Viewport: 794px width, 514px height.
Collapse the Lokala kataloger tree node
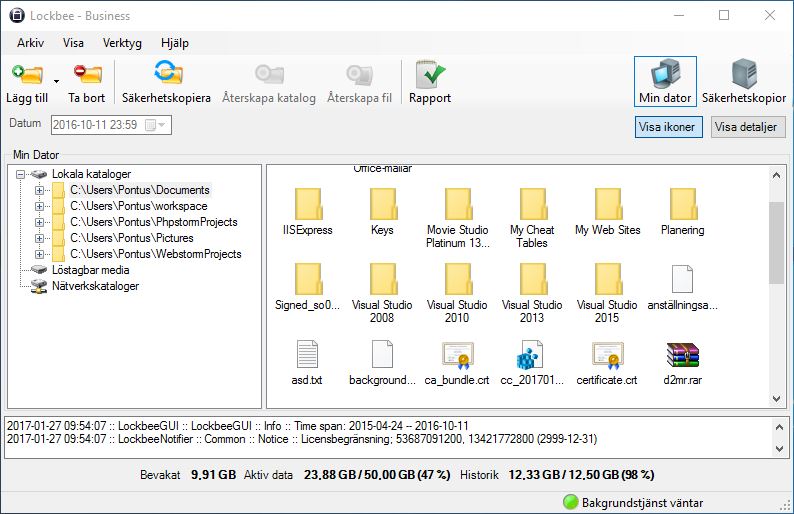pos(20,174)
